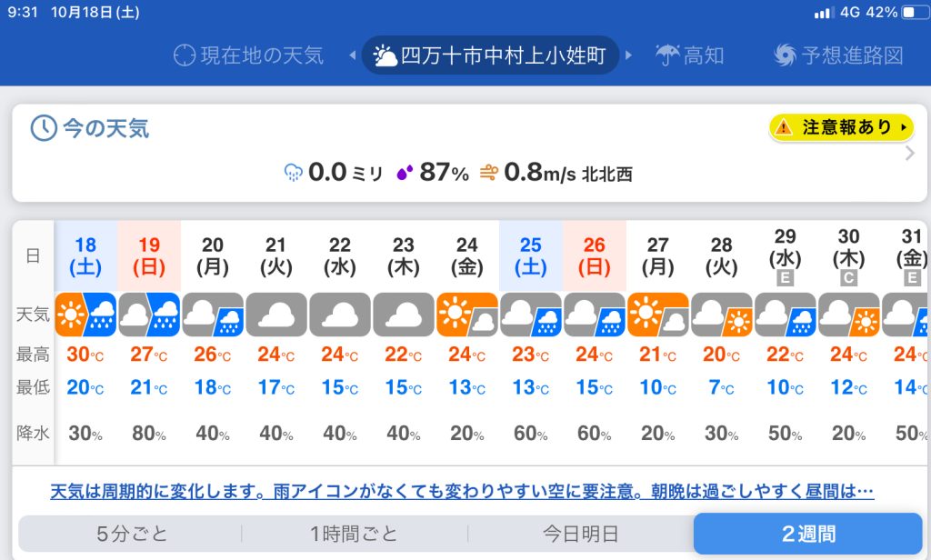
Task: Open the 注意報あり warning button
Action: tap(841, 127)
